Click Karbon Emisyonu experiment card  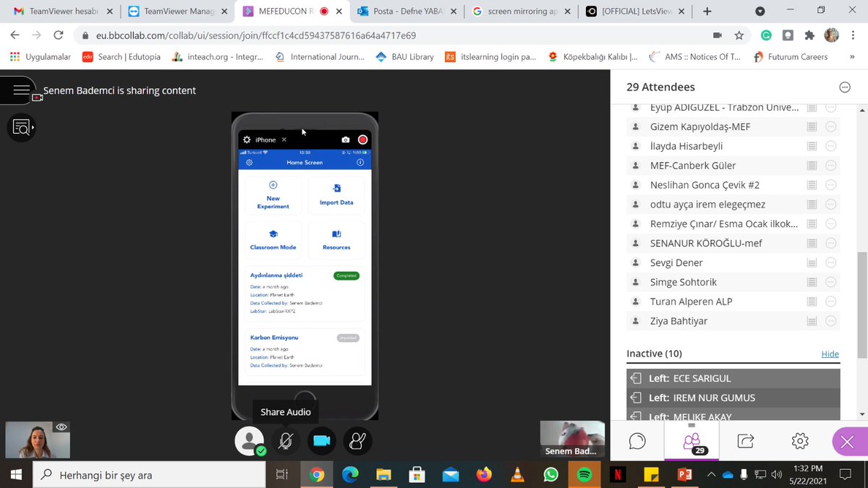(x=305, y=352)
